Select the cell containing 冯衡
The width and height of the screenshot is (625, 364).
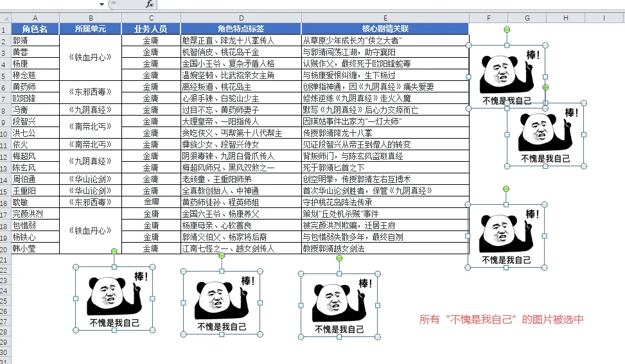point(35,110)
